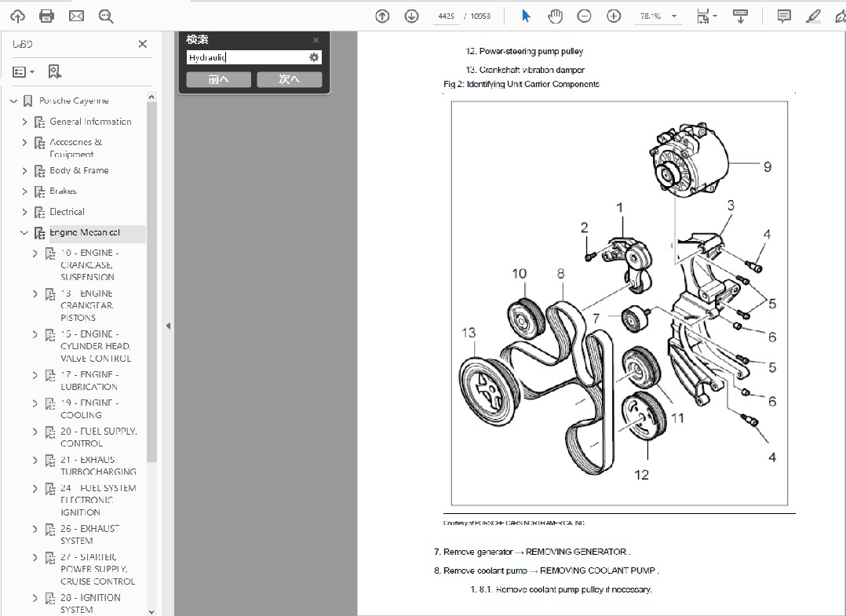
Task: Click the print icon in toolbar
Action: (x=46, y=16)
